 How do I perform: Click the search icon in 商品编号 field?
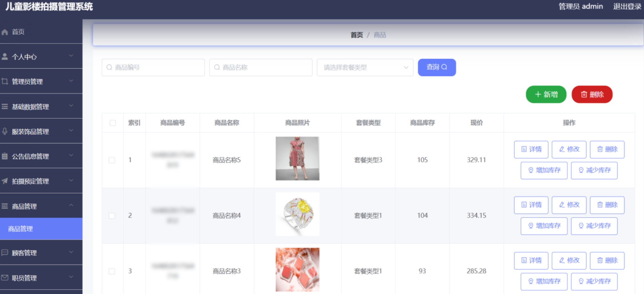(109, 67)
